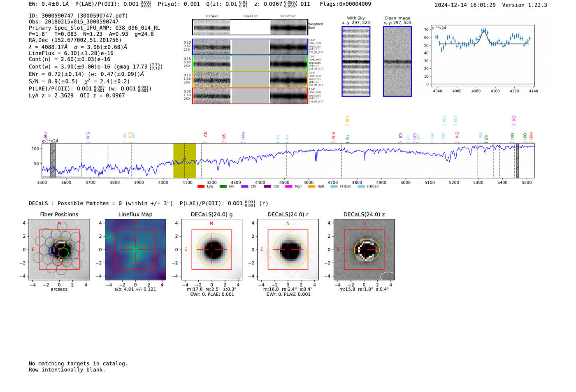
Task: Click the LineFlux = 6.30 value
Action: click(x=71, y=53)
